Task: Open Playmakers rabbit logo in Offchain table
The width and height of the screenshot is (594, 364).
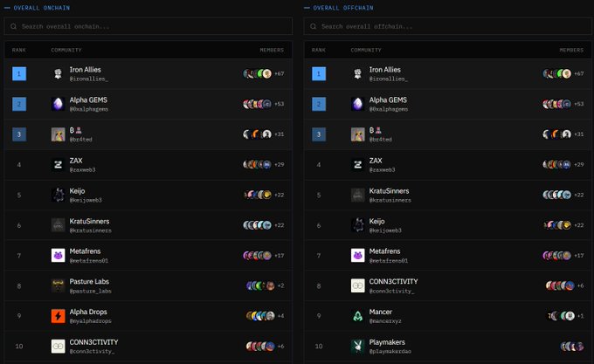Action: coord(357,347)
